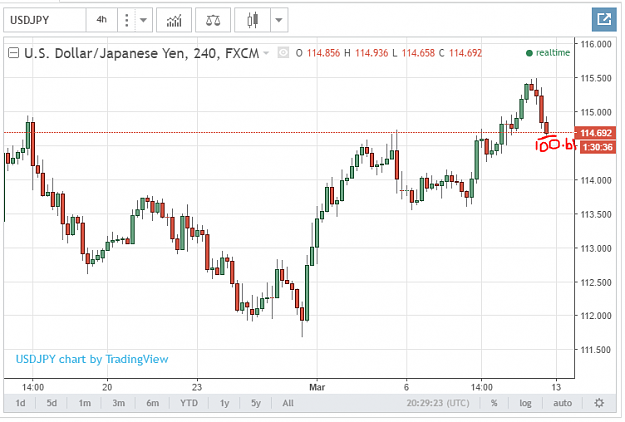Image resolution: width=625 pixels, height=422 pixels.
Task: Click the close value C 114.692
Action: click(x=460, y=53)
